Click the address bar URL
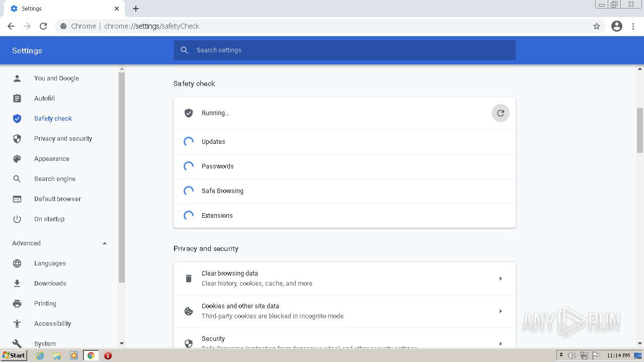Image resolution: width=644 pixels, height=362 pixels. (x=151, y=26)
